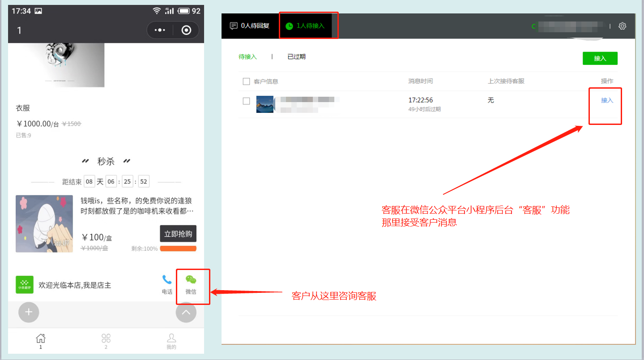Tap the flash sale product thumbnail

pos(44,223)
